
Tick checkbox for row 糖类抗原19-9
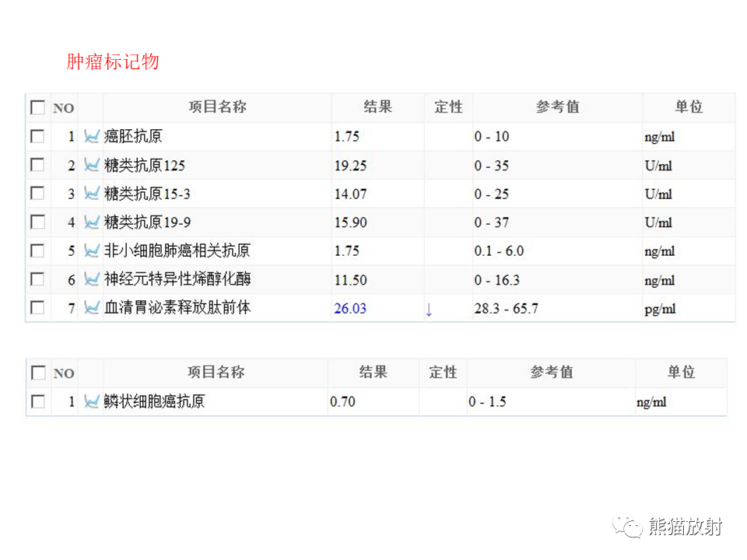click(37, 222)
